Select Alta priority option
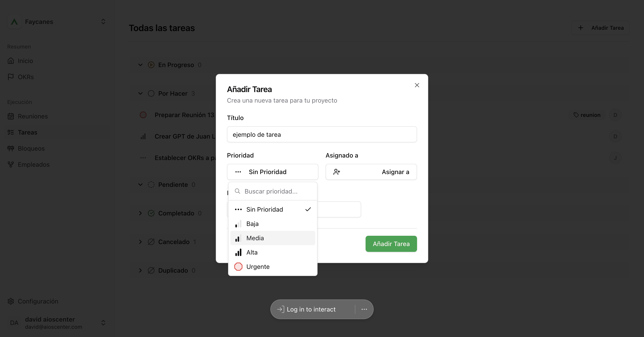The height and width of the screenshot is (337, 644). [x=273, y=252]
